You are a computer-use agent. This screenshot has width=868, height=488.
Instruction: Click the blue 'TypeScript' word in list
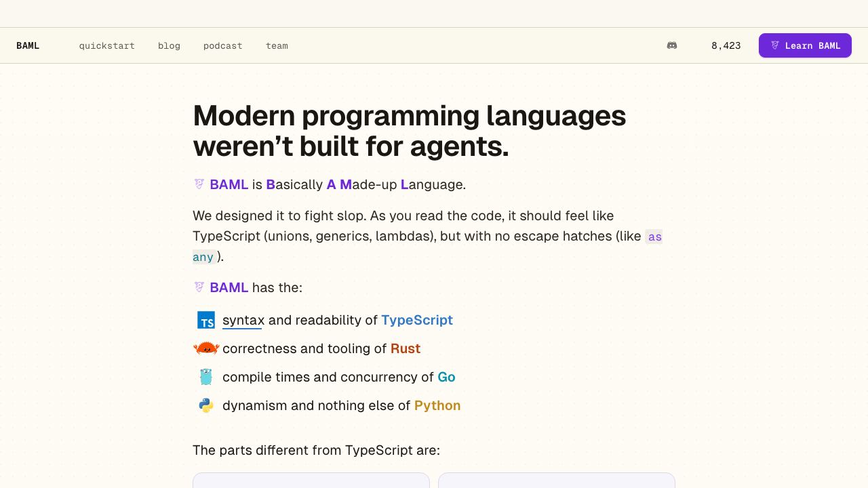(x=417, y=320)
